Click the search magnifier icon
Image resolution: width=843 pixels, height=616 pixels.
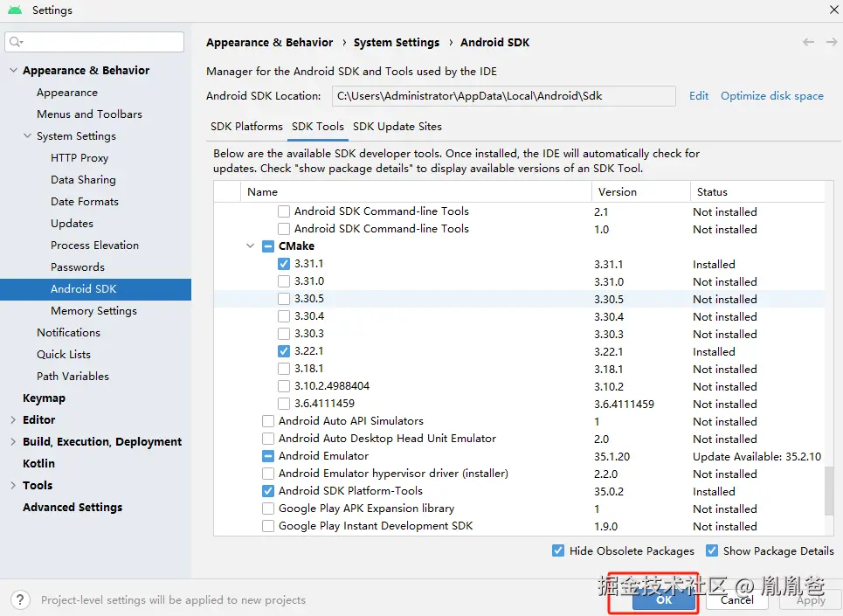tap(16, 42)
